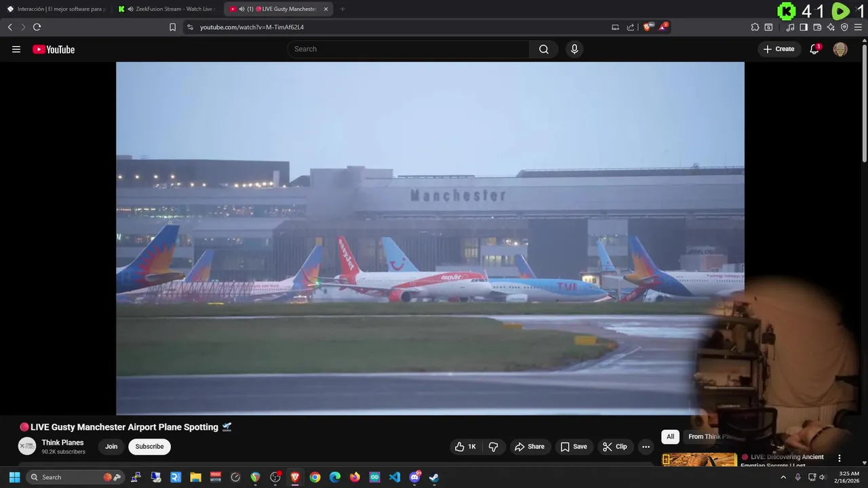Screen dimensions: 868x488
Task: Open three-dot menu of the Ancient Egyptian recommended video
Action: pos(839,458)
